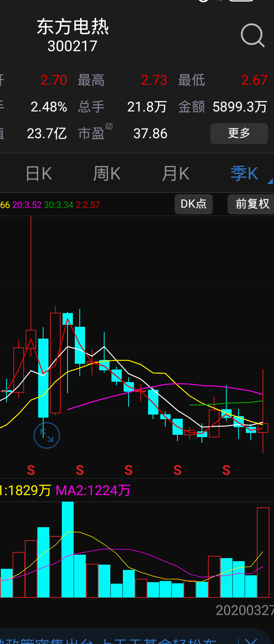
Task: Open the 季K period dropdown triangle
Action: 270,181
